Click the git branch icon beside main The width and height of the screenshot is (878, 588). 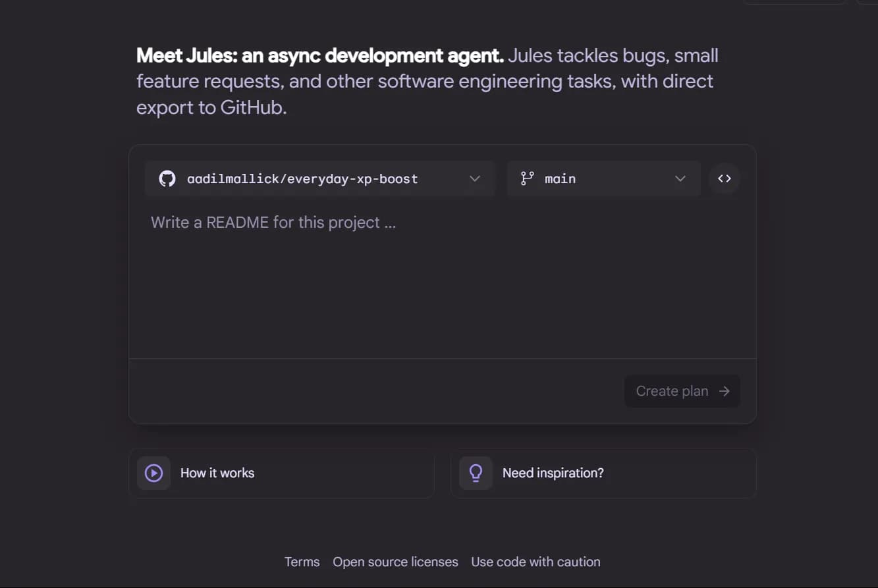pyautogui.click(x=527, y=178)
